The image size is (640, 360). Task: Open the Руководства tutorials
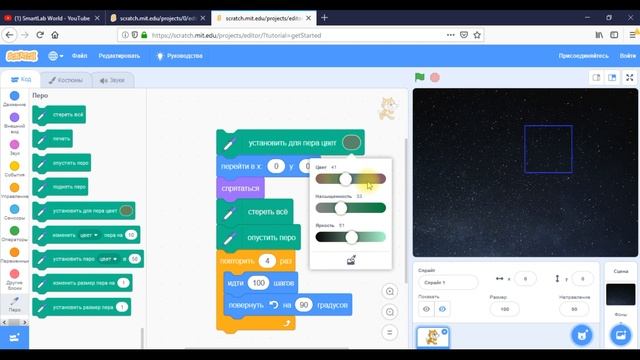click(180, 56)
